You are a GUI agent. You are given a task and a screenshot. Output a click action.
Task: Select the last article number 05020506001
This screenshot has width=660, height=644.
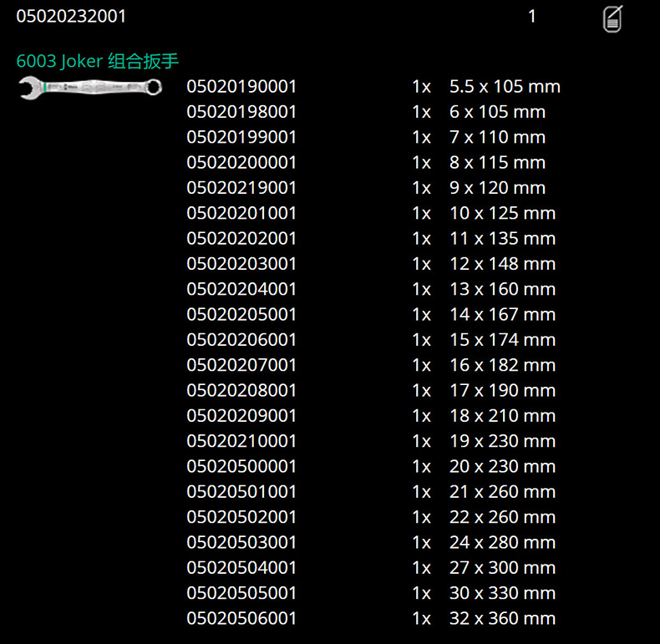(x=241, y=619)
